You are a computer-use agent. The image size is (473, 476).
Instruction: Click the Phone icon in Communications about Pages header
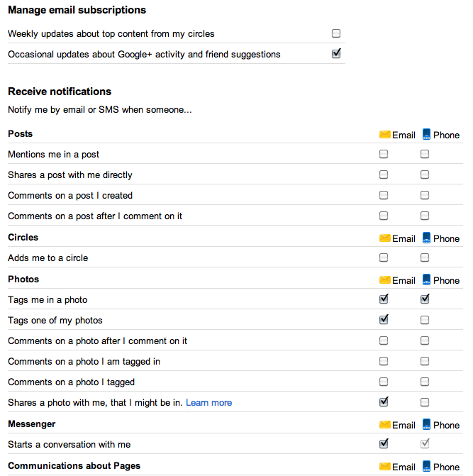[426, 466]
